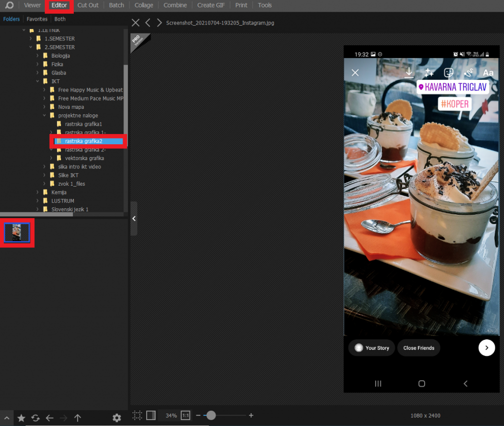Click the PRO version corner badge
This screenshot has height=426, width=504.
pos(138,41)
